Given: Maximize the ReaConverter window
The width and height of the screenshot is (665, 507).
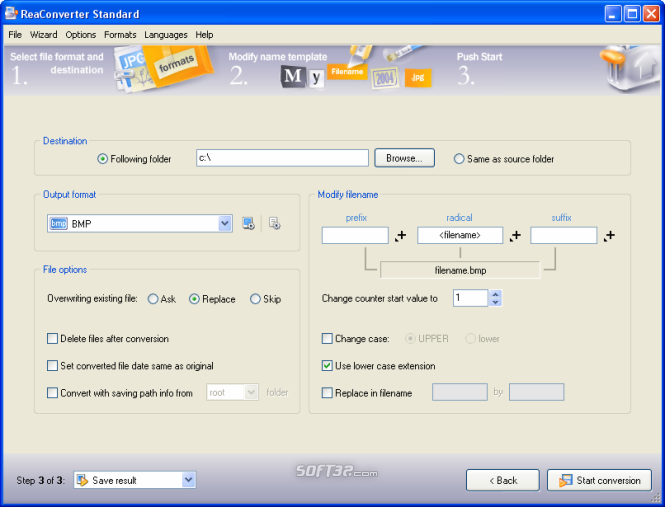Looking at the screenshot, I should tap(632, 14).
